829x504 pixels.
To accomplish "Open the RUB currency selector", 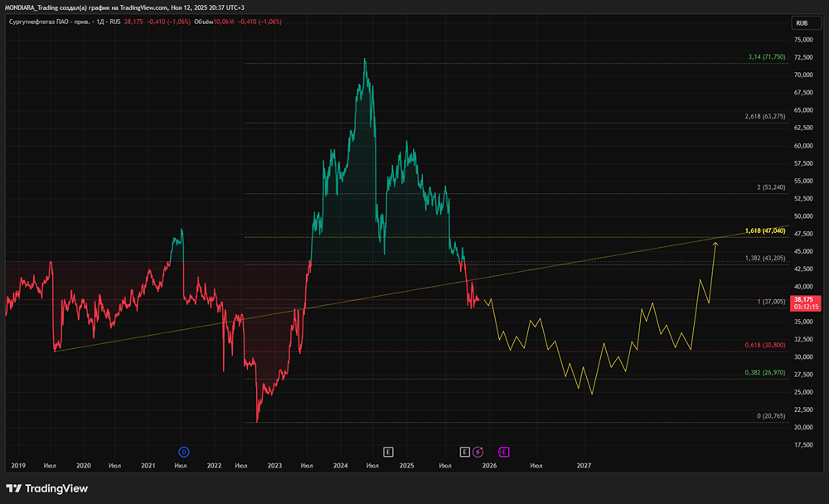I will [x=806, y=22].
